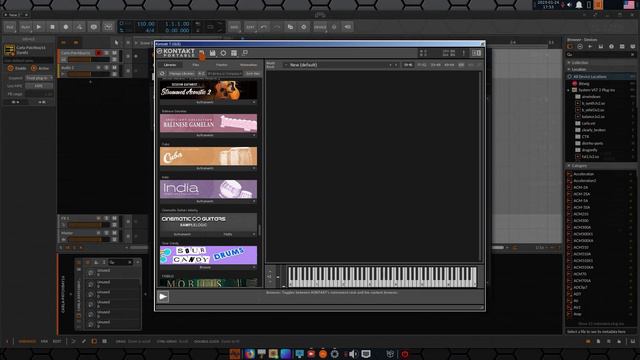Click Instr Nav button

coord(252,74)
